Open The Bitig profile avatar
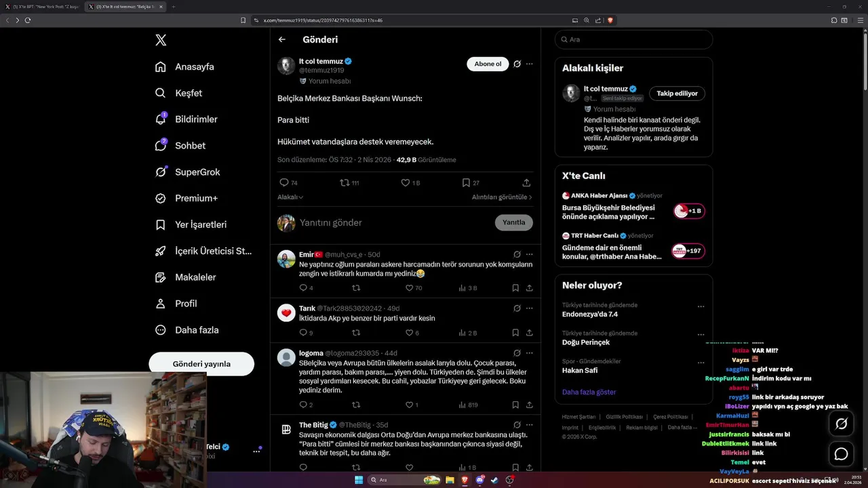The image size is (868, 488). click(x=286, y=429)
